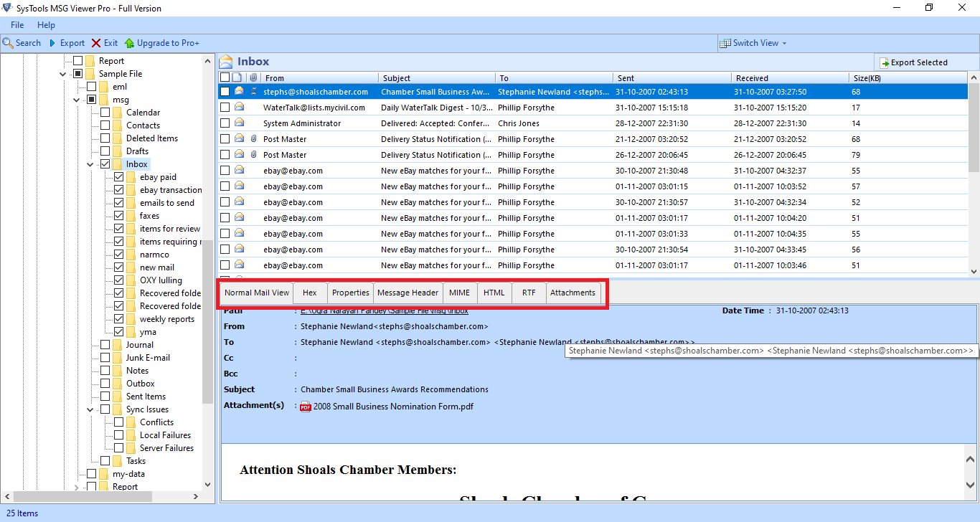The width and height of the screenshot is (980, 522).
Task: Click the folder tree scrollbar up arrow
Action: coord(208,60)
